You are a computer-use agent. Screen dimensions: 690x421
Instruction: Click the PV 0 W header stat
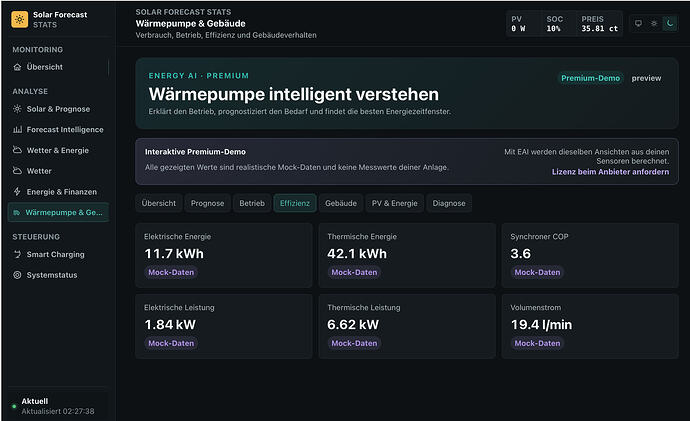pos(522,24)
